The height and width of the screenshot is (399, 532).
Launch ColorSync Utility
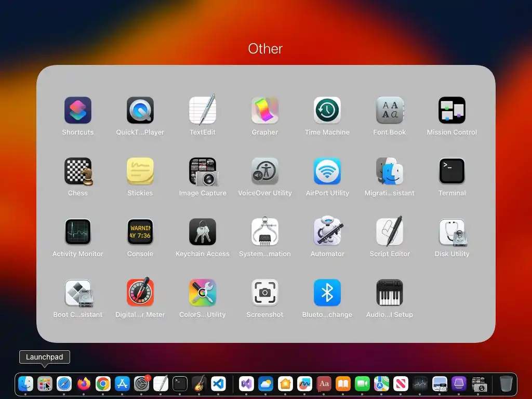click(x=203, y=292)
